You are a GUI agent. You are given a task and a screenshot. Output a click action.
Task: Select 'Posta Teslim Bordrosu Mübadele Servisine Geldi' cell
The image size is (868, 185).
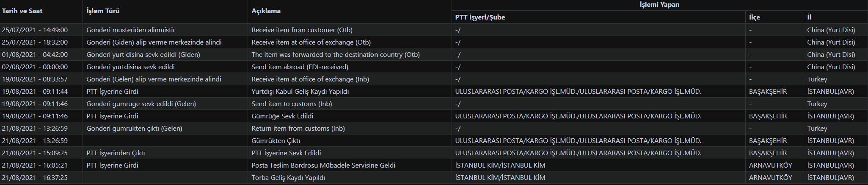[323, 165]
